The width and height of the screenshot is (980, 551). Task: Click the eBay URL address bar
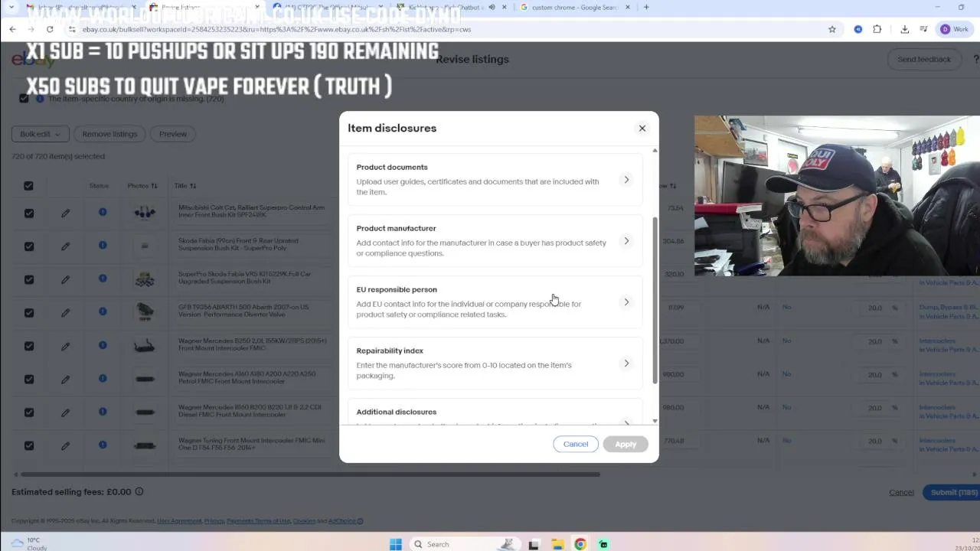click(444, 29)
